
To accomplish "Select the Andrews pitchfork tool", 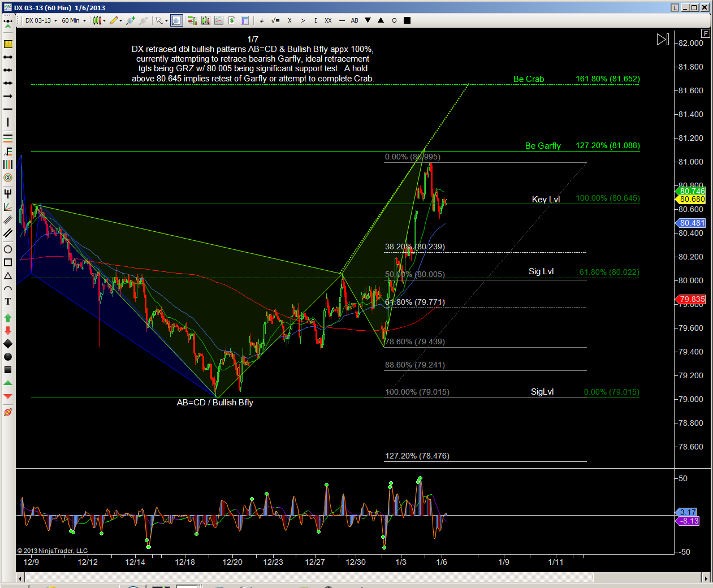I will [8, 193].
